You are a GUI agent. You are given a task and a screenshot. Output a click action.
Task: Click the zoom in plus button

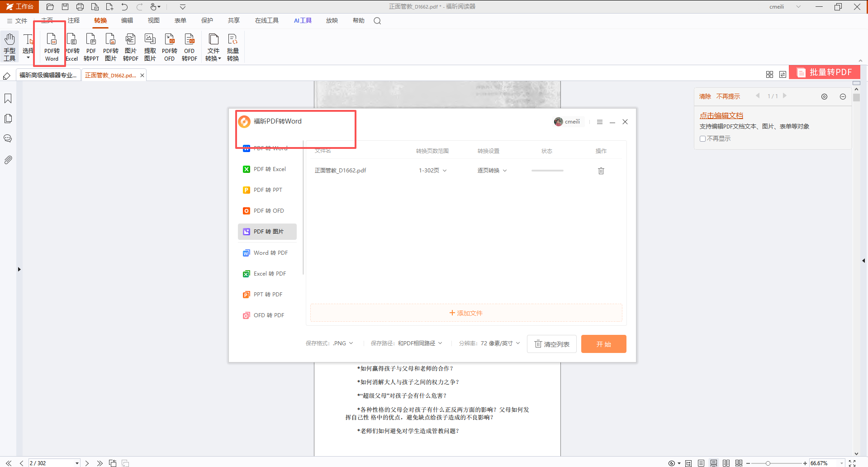coord(805,463)
